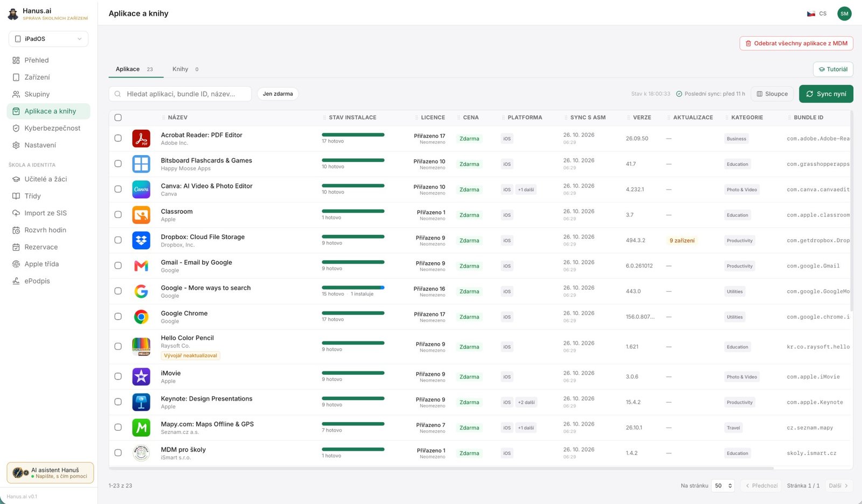Image resolution: width=862 pixels, height=504 pixels.
Task: Click the Bitsboard Flashcards app icon
Action: [x=141, y=164]
